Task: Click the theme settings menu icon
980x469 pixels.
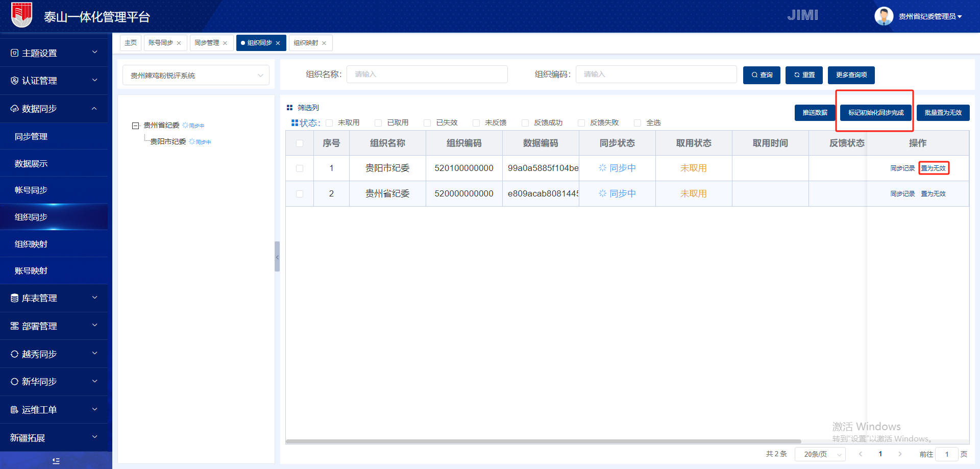Action: tap(14, 53)
